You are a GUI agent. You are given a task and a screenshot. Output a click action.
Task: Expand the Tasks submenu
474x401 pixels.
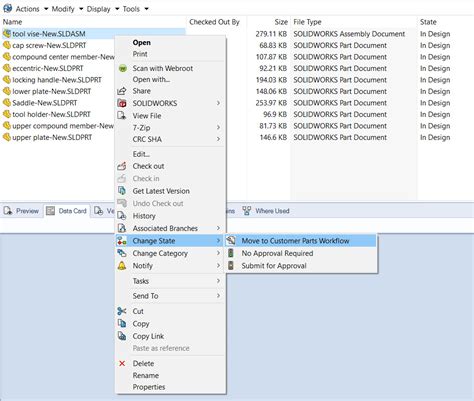point(171,281)
